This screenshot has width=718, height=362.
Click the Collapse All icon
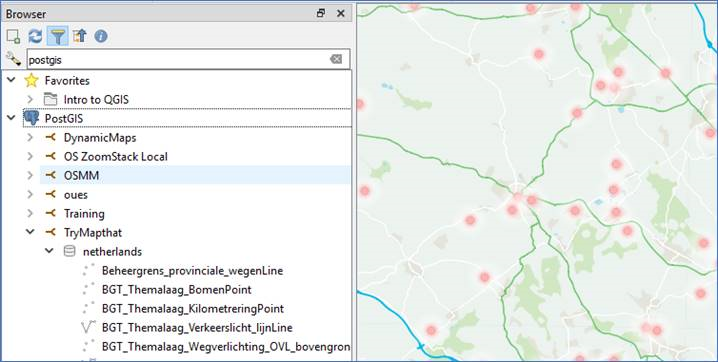coord(79,36)
